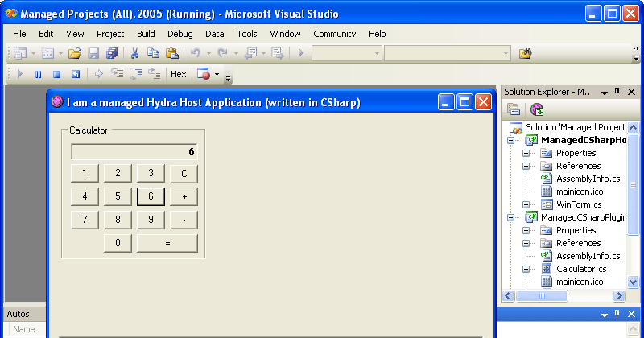
Task: Click the calculator minus button
Action: click(x=184, y=220)
